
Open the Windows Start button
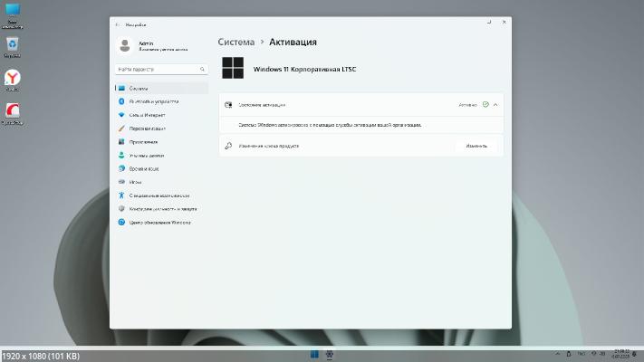(x=314, y=354)
